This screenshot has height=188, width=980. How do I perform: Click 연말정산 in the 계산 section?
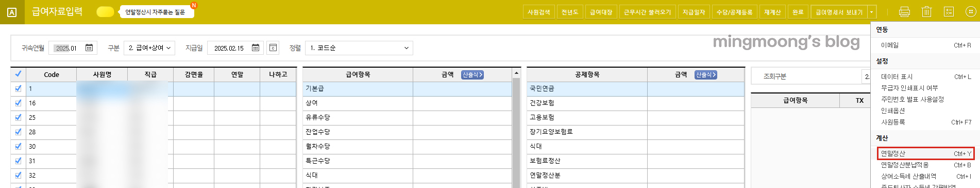click(925, 153)
